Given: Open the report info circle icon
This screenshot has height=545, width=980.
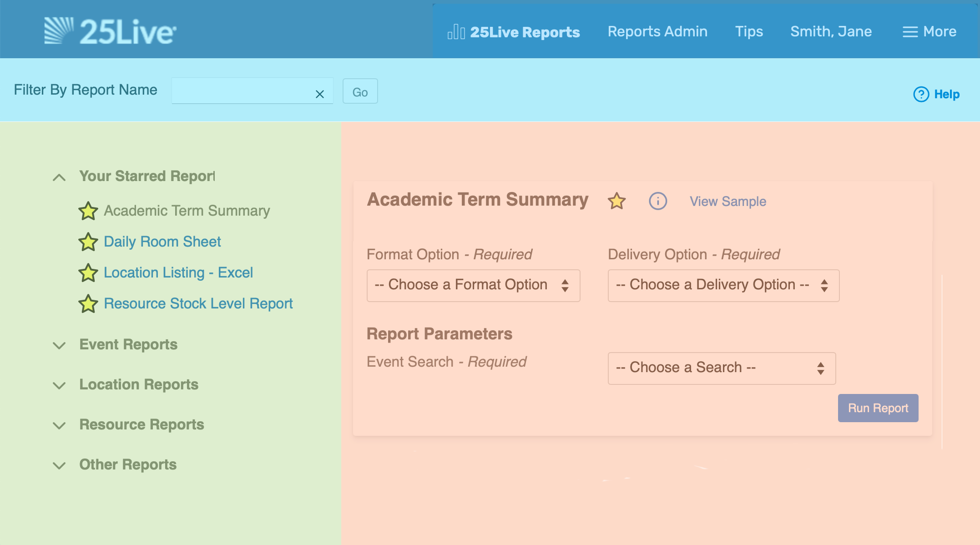Looking at the screenshot, I should [x=657, y=201].
